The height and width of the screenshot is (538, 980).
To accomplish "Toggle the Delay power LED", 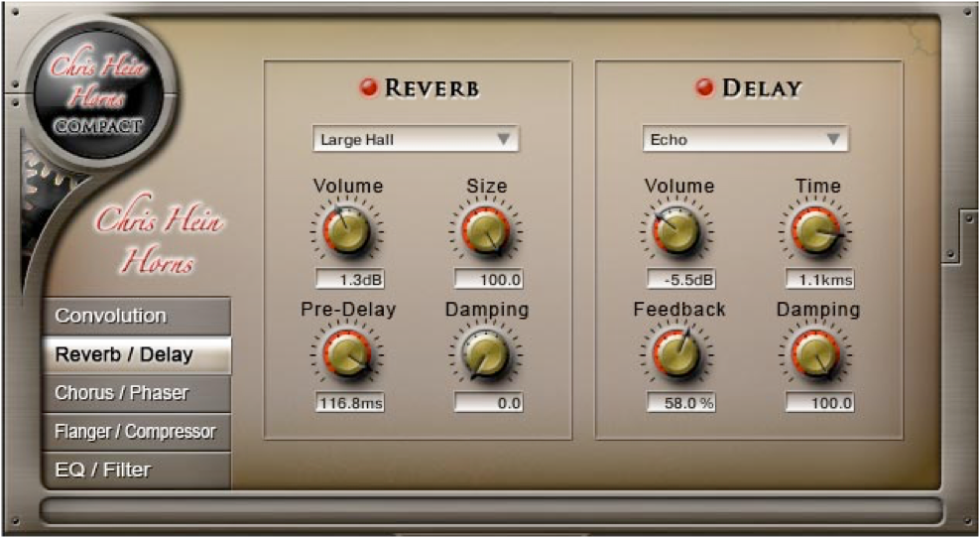I will coord(705,88).
